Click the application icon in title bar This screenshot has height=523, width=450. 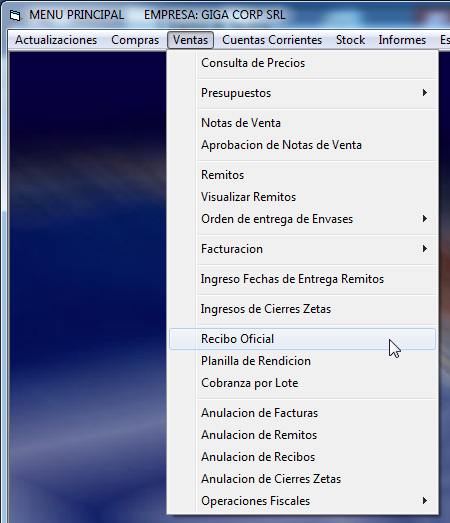click(15, 15)
